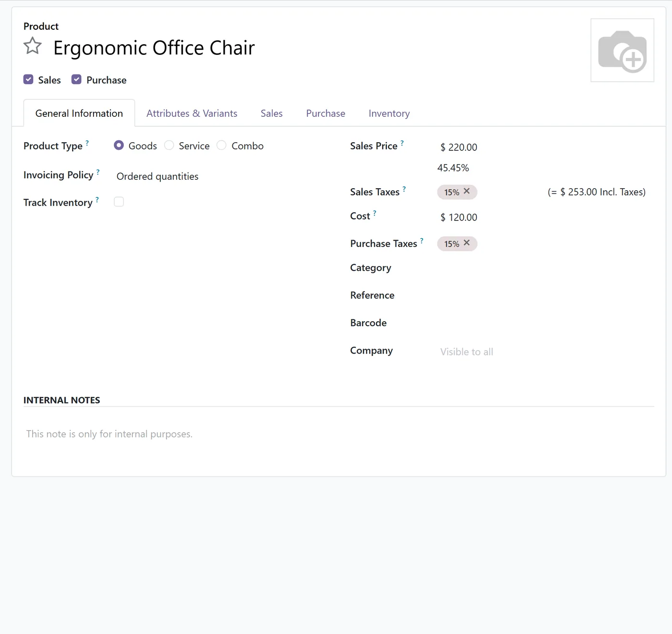Image resolution: width=672 pixels, height=634 pixels.
Task: Open the Inventory tab
Action: coord(389,113)
